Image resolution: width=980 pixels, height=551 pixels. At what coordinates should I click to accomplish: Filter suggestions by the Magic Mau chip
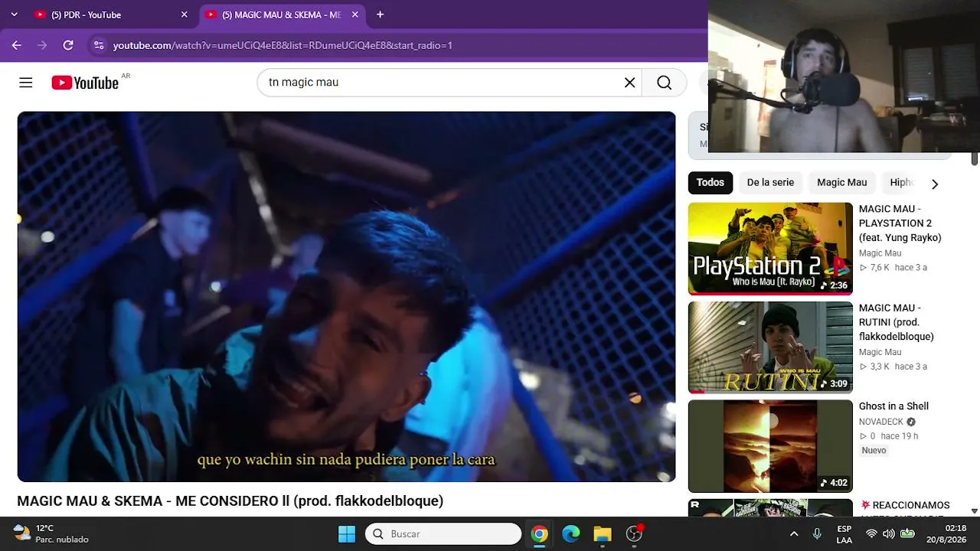[x=841, y=182]
